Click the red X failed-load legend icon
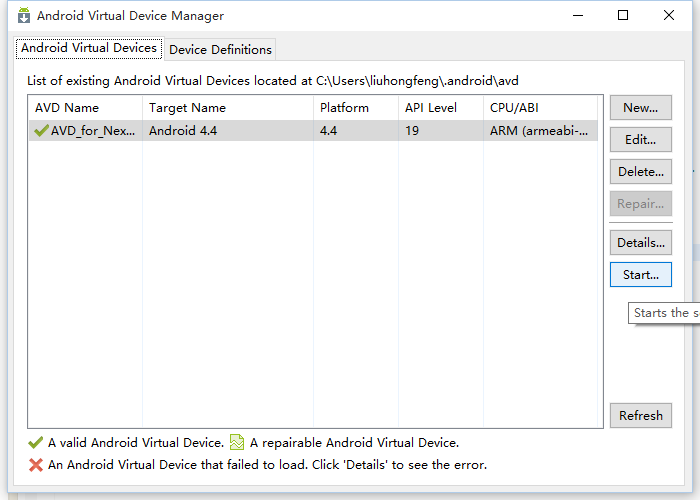Image resolution: width=700 pixels, height=500 pixels. pos(36,464)
